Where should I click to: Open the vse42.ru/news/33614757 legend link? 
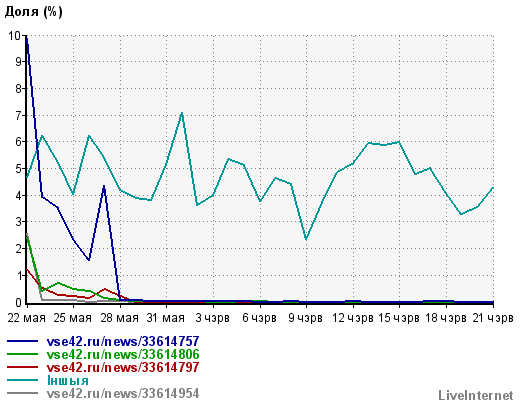point(123,341)
